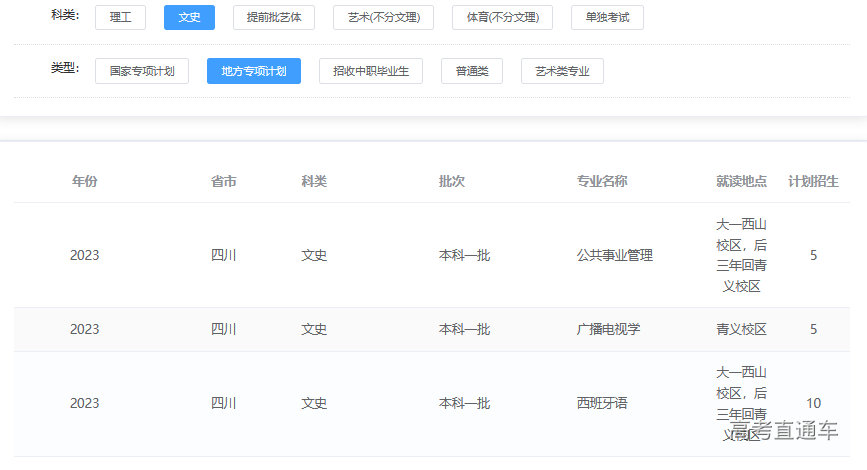Open the 广播电视学 major row
Viewport: 867px width, 470px height.
coord(608,329)
